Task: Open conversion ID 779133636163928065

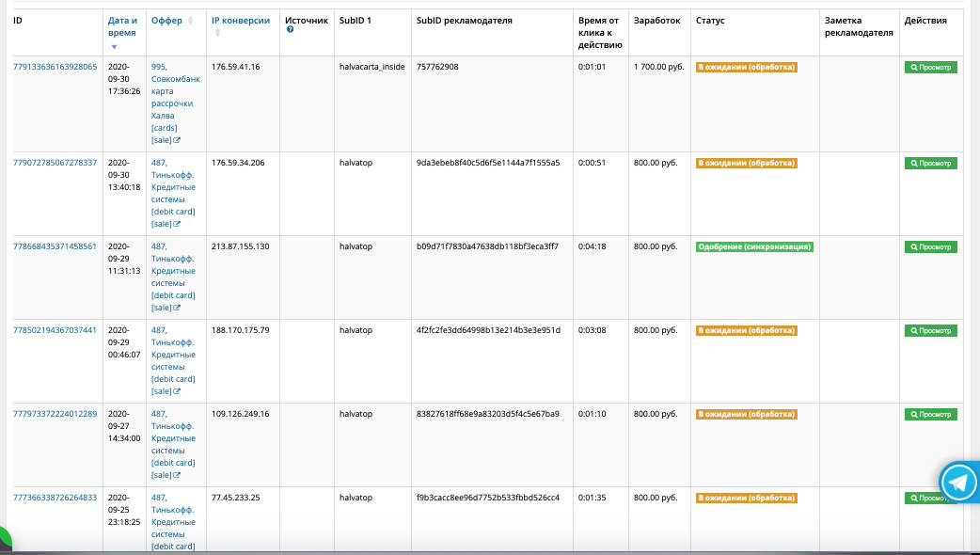Action: [x=55, y=67]
